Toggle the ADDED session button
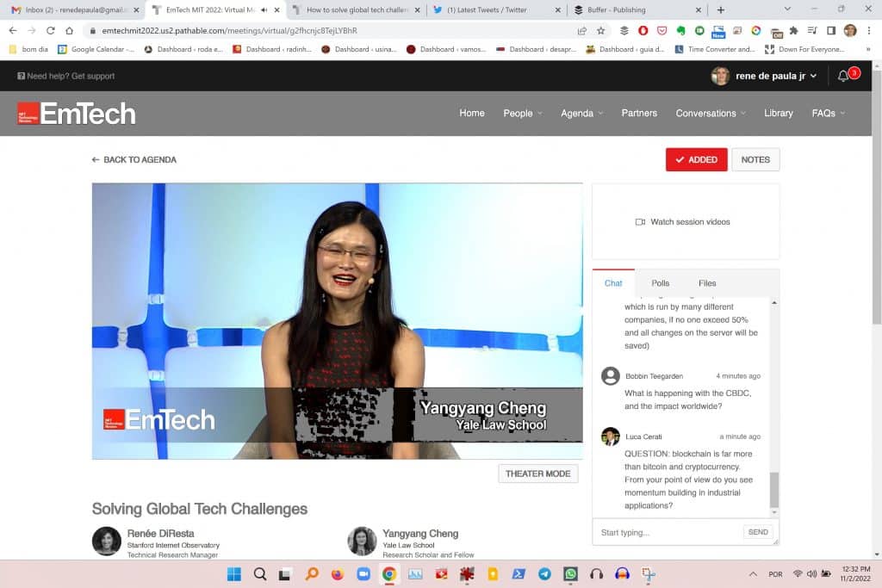Screen dimensions: 882x588 (696, 159)
